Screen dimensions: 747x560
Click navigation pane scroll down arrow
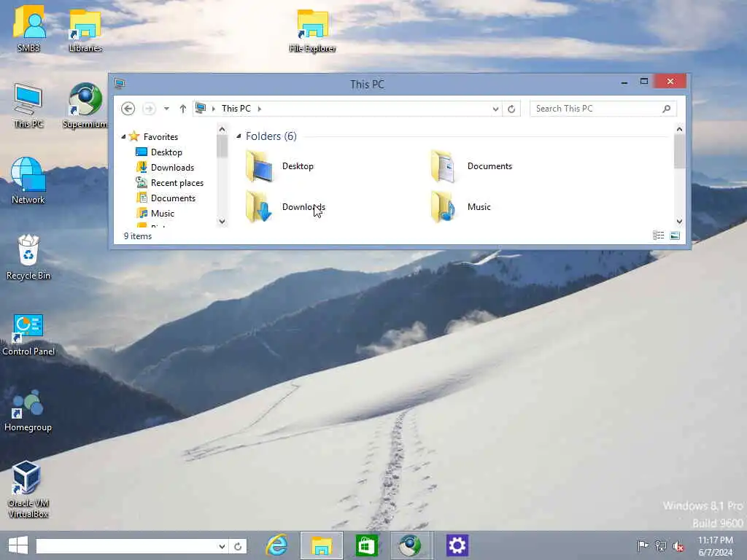[x=222, y=221]
